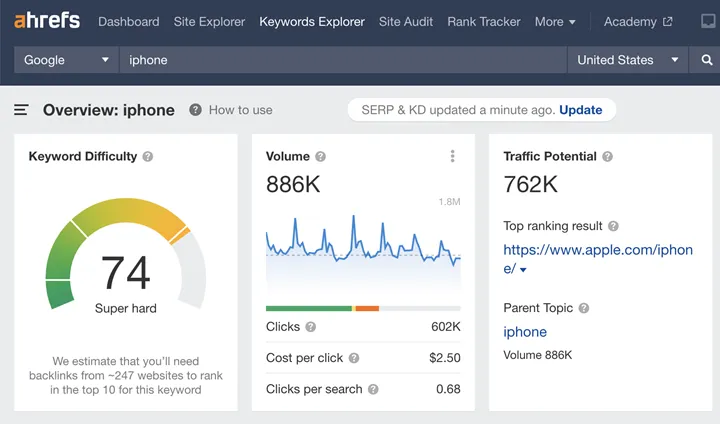Open the hamburger sidebar menu icon
This screenshot has height=424, width=720.
[21, 110]
